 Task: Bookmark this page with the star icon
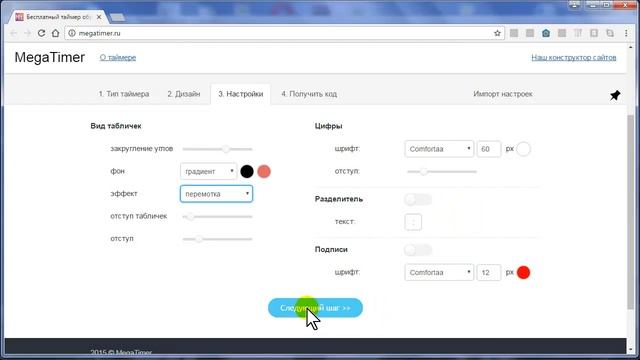click(497, 33)
